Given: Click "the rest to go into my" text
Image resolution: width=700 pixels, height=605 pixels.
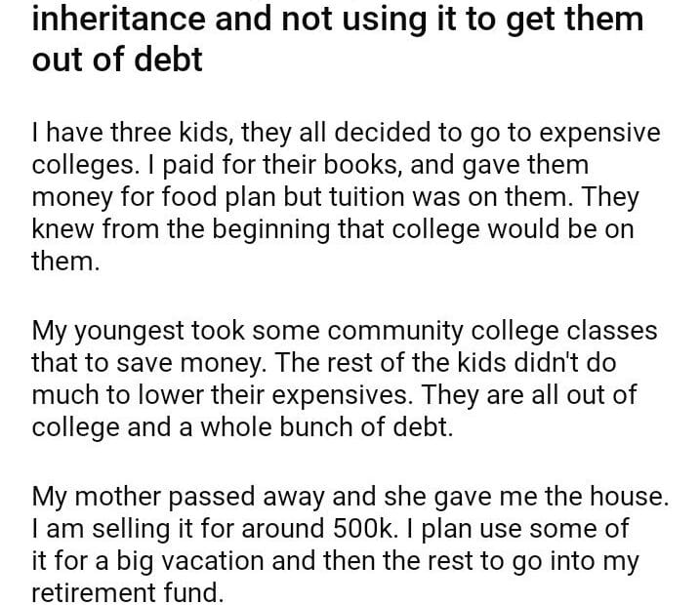Looking at the screenshot, I should (x=532, y=561).
